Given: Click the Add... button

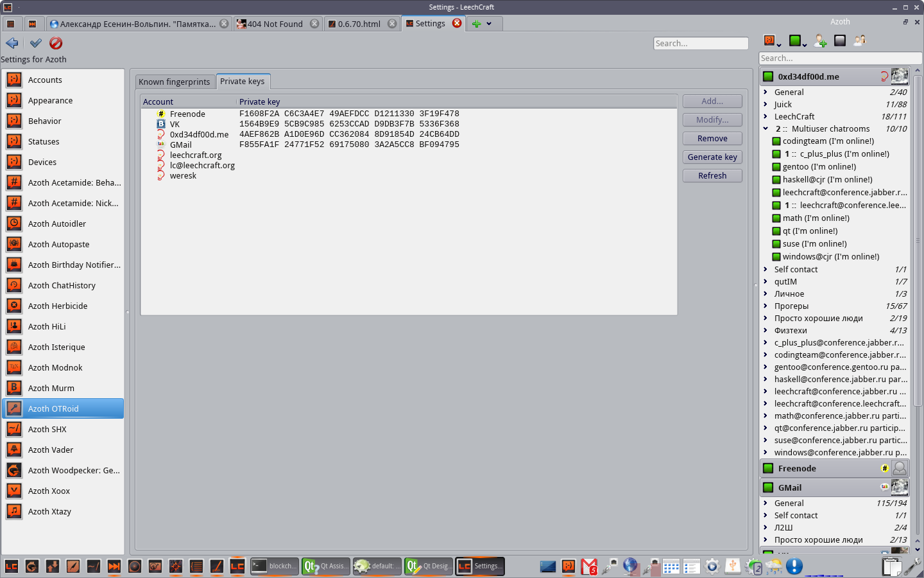Looking at the screenshot, I should coord(712,101).
